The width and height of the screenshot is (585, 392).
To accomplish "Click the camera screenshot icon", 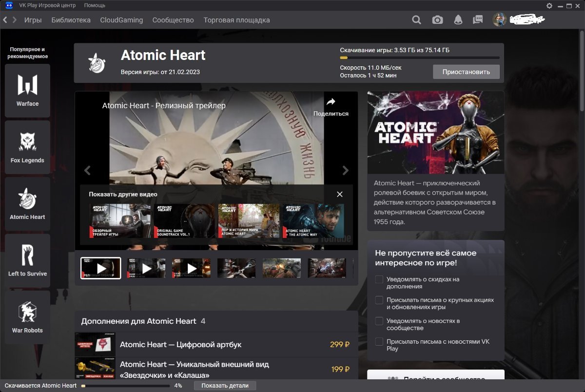I will (x=437, y=20).
